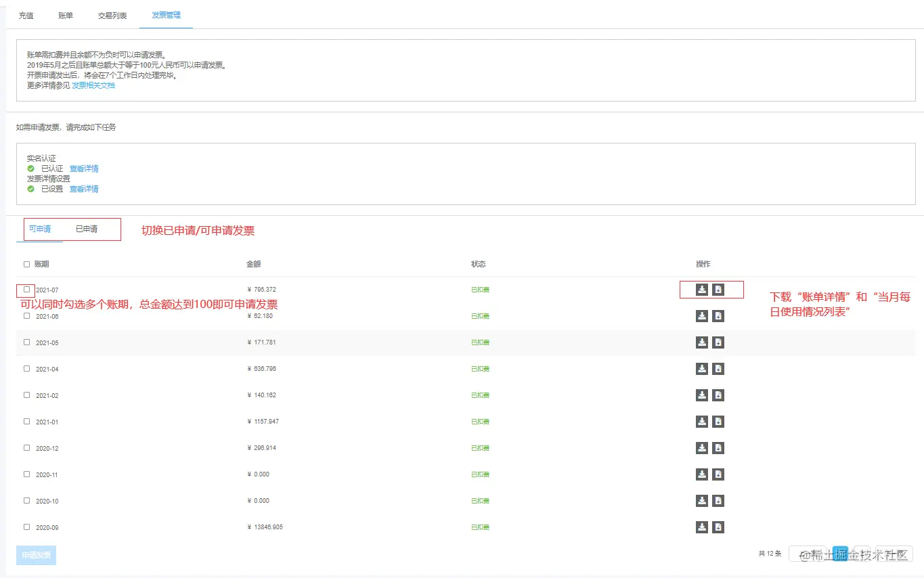Download bill details for 2020-11
This screenshot has width=924, height=578.
pos(702,474)
